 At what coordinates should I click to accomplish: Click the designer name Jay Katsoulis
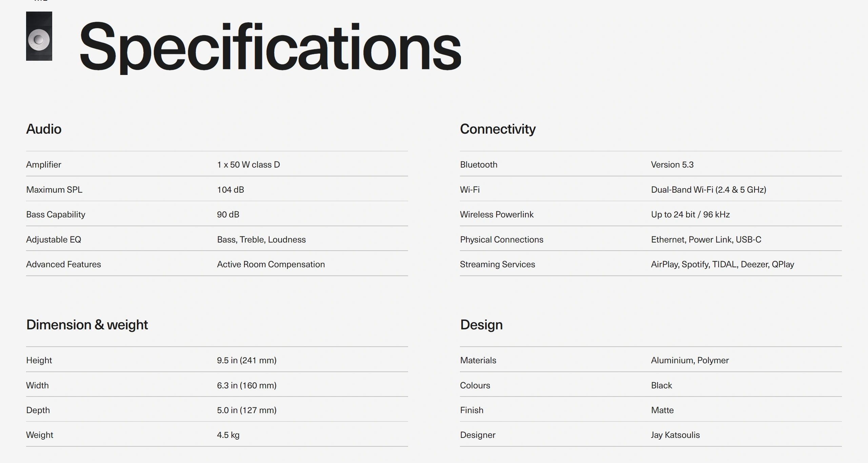(675, 435)
